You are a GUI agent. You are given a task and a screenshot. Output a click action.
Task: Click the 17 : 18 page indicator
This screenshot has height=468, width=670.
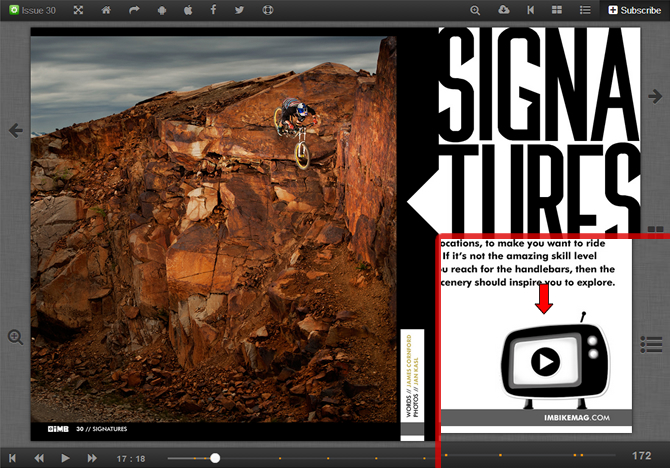coord(131,459)
